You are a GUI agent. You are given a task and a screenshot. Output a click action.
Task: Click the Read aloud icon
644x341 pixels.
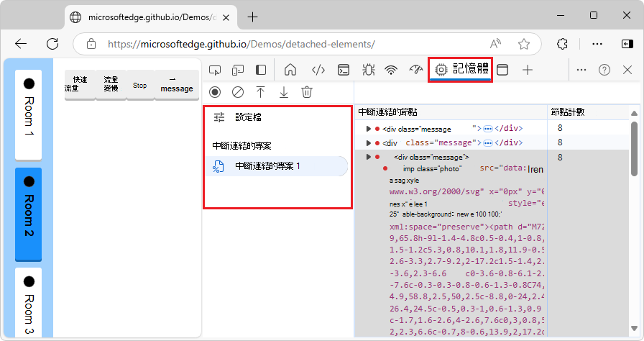496,44
